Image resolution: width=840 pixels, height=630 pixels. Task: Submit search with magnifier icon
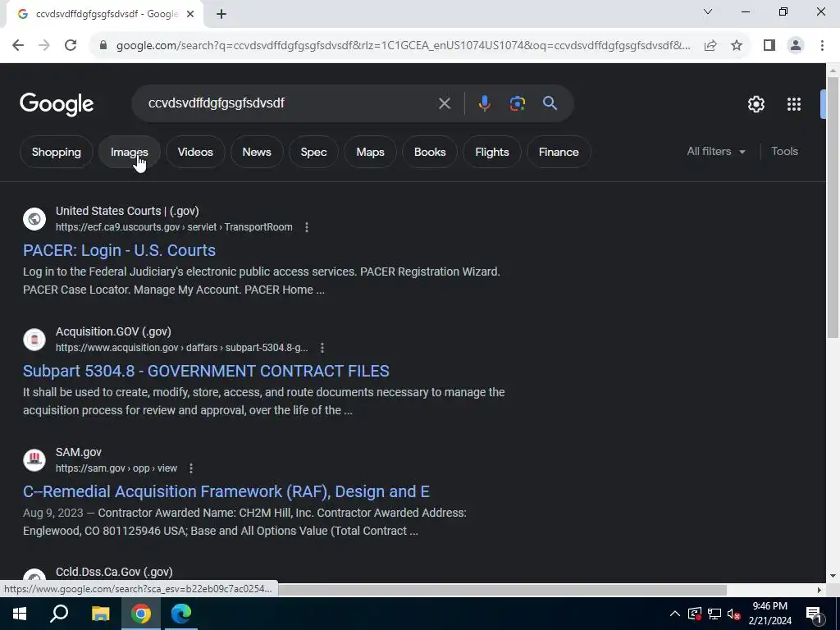point(550,103)
